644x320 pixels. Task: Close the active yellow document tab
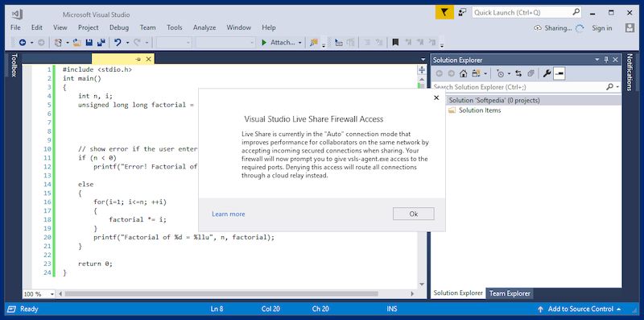tap(149, 60)
